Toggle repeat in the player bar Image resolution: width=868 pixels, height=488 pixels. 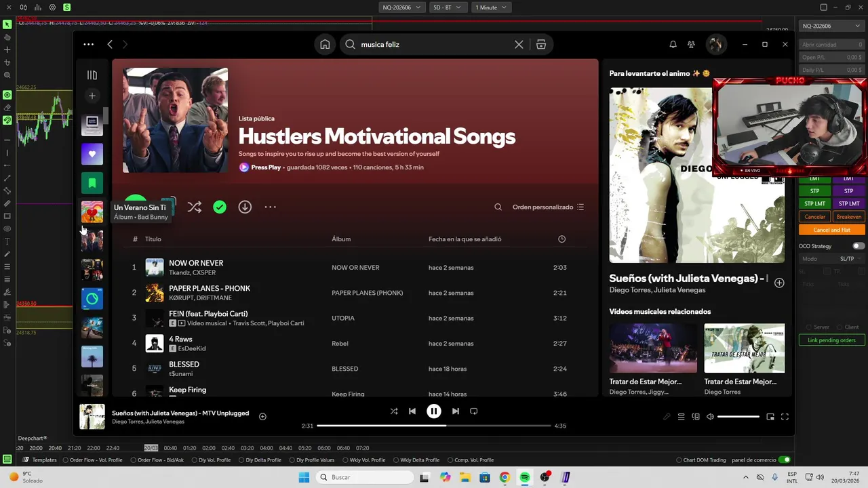coord(474,411)
